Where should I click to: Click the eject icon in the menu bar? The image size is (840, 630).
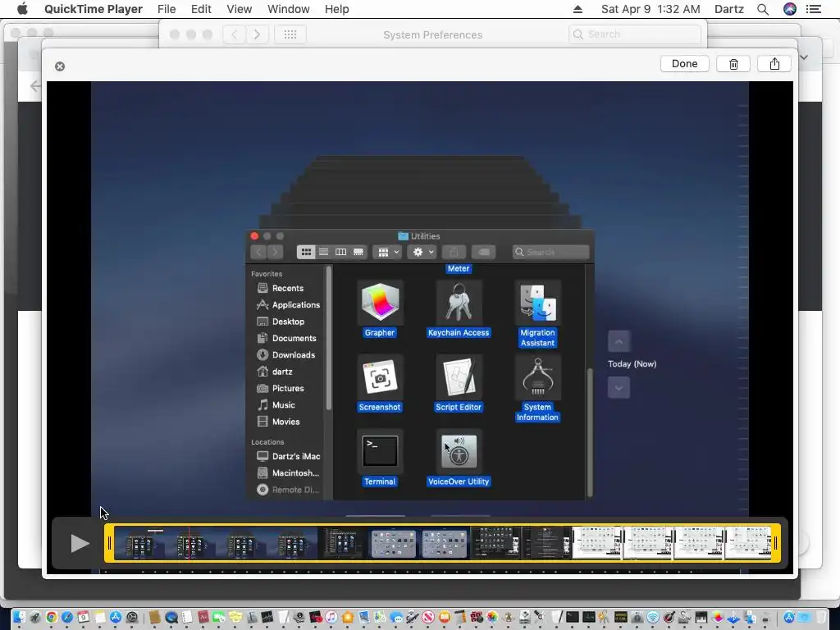577,9
